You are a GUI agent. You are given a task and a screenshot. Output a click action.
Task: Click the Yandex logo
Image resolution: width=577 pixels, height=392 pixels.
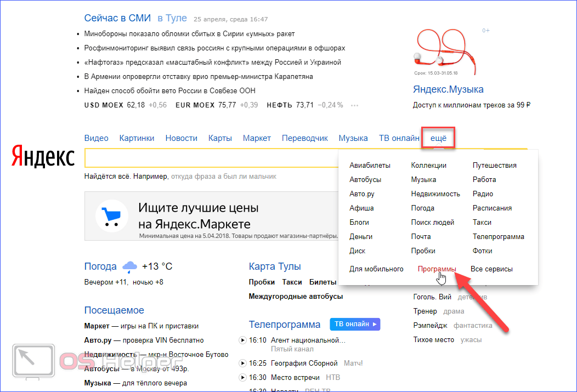pyautogui.click(x=43, y=156)
